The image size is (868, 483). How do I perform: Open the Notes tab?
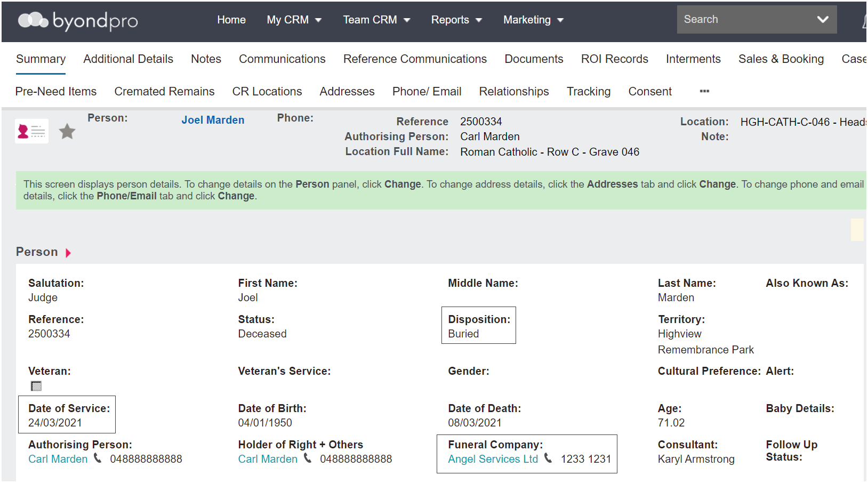206,59
